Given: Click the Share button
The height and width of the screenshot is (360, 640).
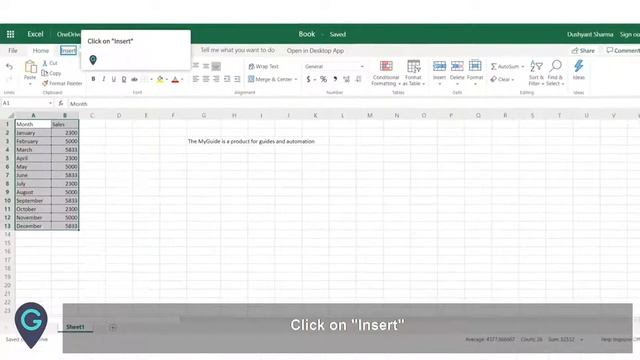Looking at the screenshot, I should 583,51.
